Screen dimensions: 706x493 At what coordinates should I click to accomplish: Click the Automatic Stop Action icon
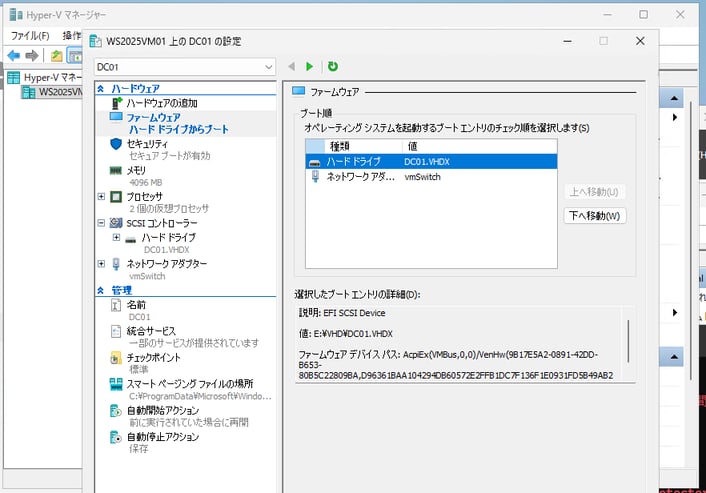(x=116, y=437)
